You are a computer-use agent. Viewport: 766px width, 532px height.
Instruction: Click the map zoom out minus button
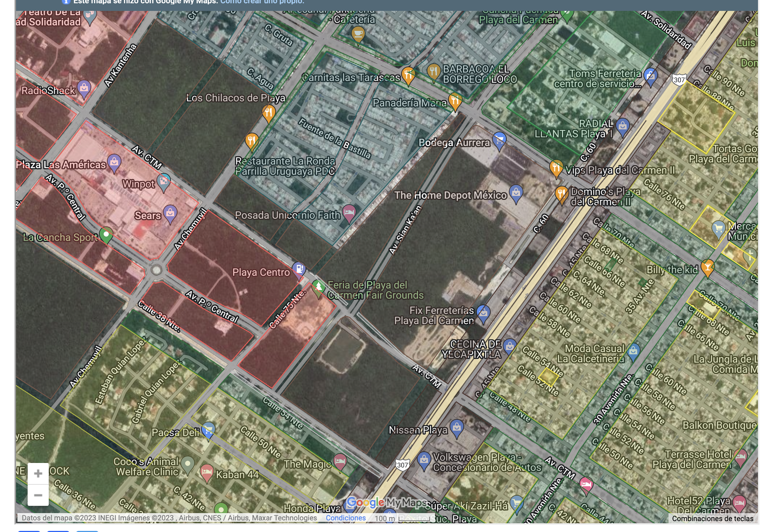(x=38, y=495)
